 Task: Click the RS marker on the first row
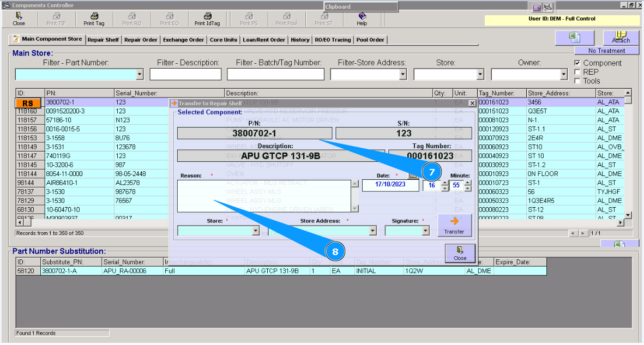(28, 103)
